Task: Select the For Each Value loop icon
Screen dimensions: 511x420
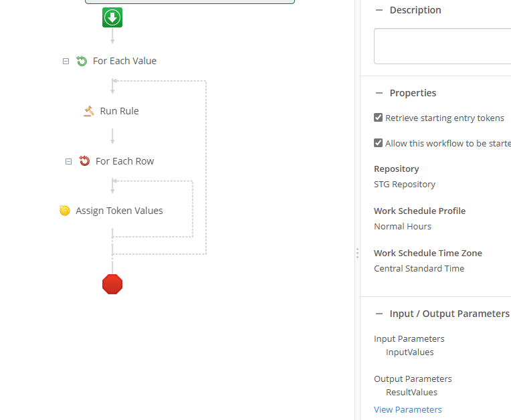Action: [82, 61]
